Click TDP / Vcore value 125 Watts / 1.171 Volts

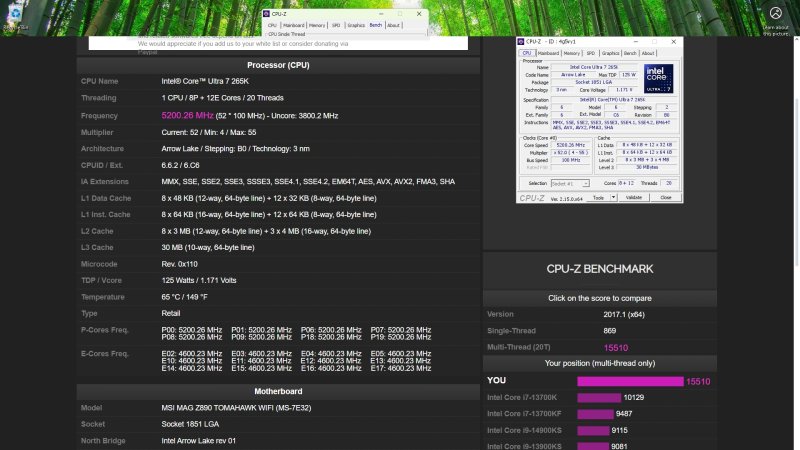coord(198,280)
